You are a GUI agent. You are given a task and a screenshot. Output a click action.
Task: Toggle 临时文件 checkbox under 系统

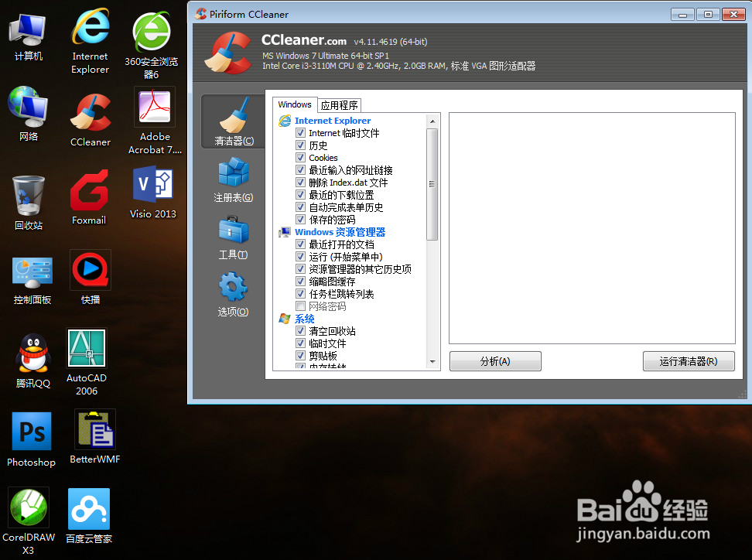pyautogui.click(x=301, y=343)
